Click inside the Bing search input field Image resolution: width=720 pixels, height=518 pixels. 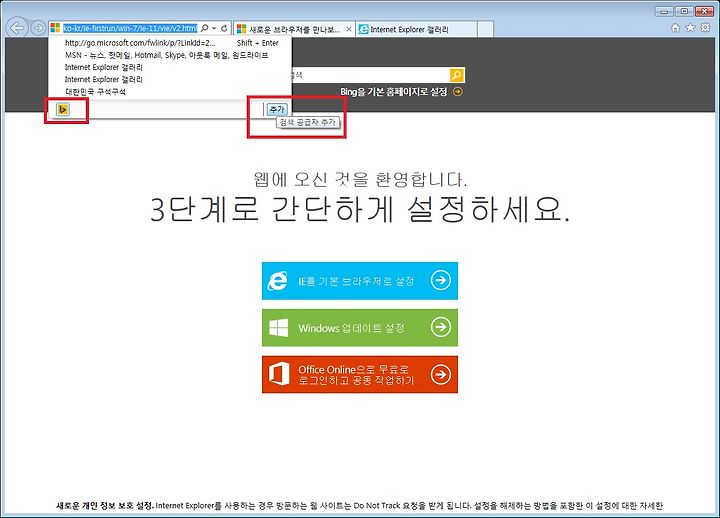click(370, 75)
